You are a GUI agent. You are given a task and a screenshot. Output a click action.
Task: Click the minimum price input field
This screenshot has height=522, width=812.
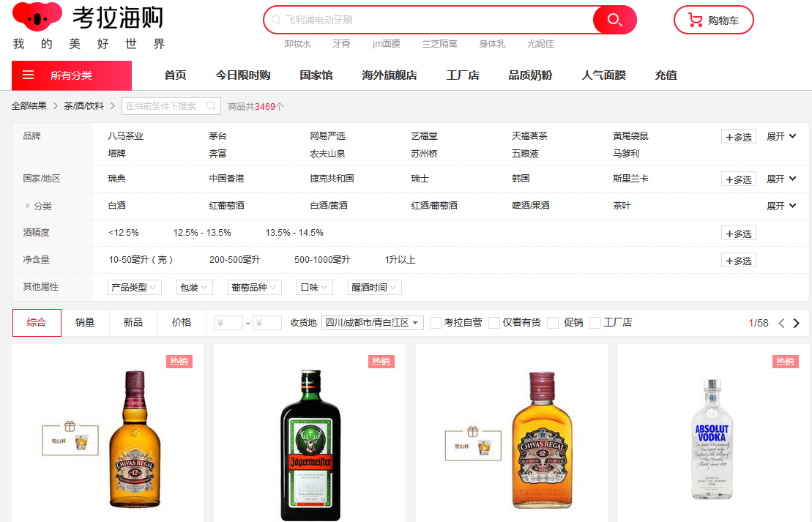228,323
